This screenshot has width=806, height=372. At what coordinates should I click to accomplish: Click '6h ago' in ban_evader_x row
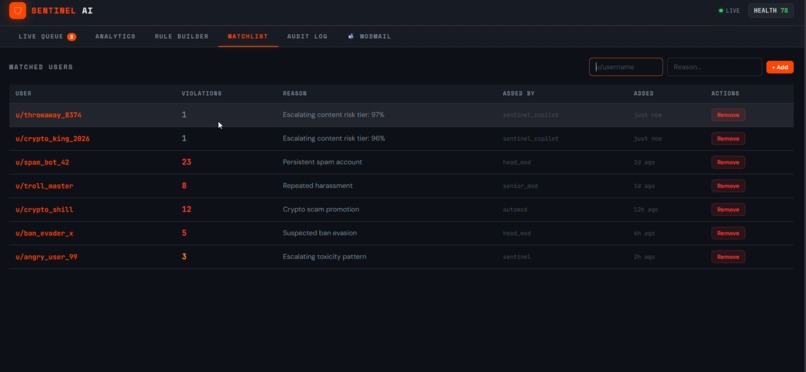644,233
